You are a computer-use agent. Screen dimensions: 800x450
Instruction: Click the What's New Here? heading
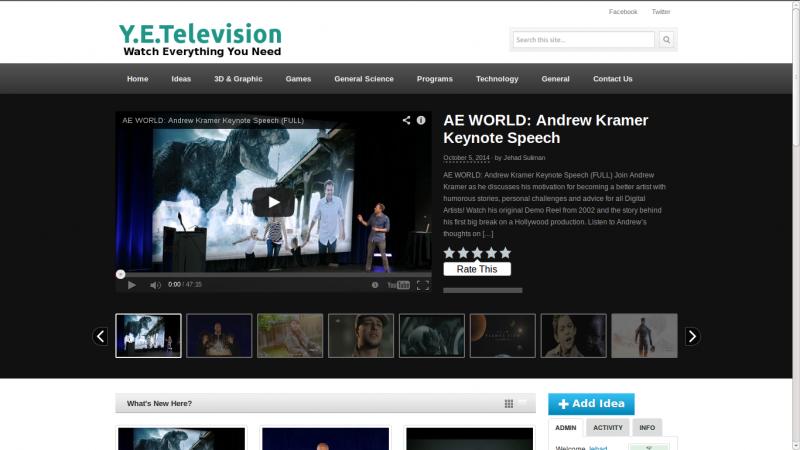[x=159, y=404]
